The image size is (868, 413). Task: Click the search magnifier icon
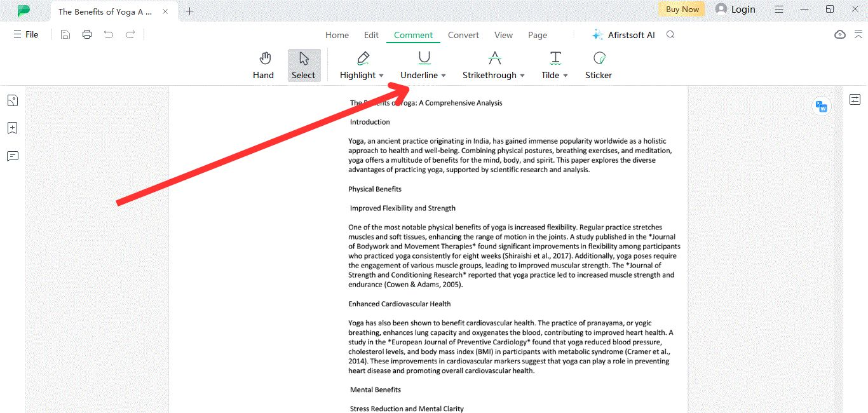pyautogui.click(x=670, y=35)
